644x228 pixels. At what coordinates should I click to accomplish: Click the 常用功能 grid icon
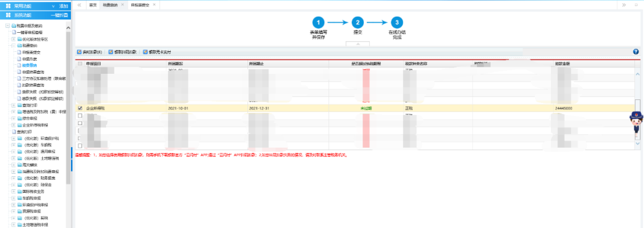8,6
